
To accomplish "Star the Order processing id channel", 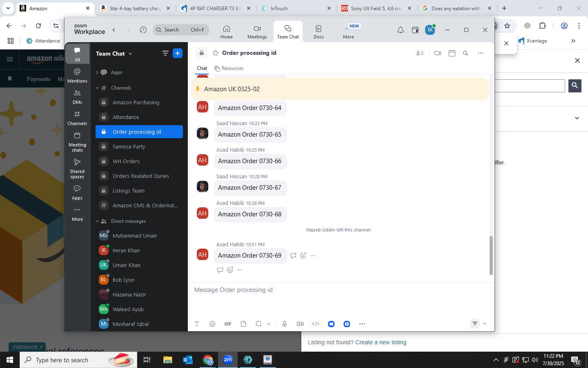I will 216,53.
